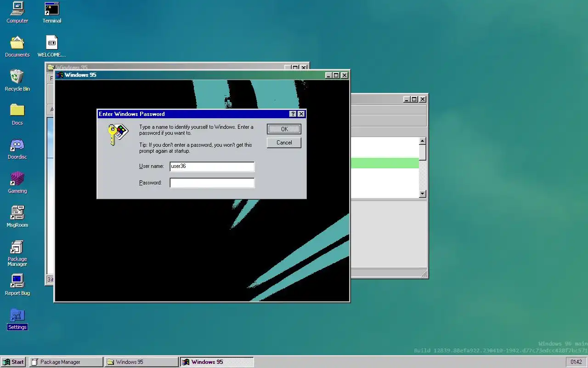Screen dimensions: 588x368
Task: Open the Terminal desktop icon
Action: tap(52, 12)
